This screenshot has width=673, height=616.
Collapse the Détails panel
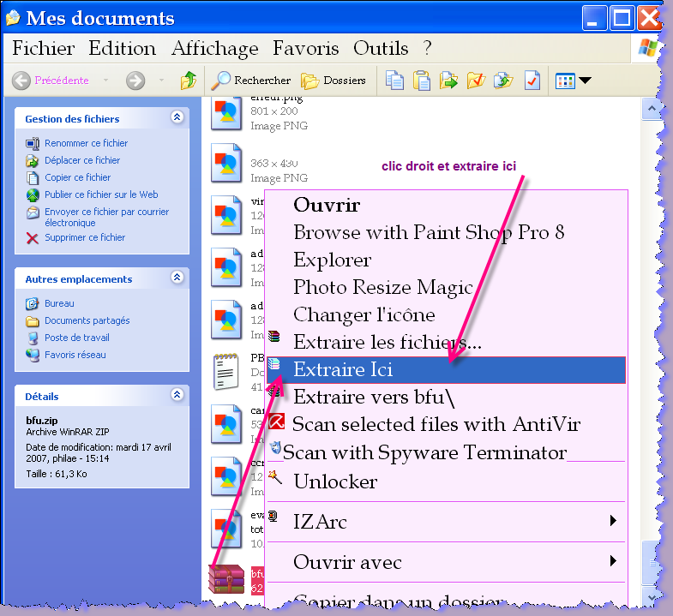click(177, 396)
